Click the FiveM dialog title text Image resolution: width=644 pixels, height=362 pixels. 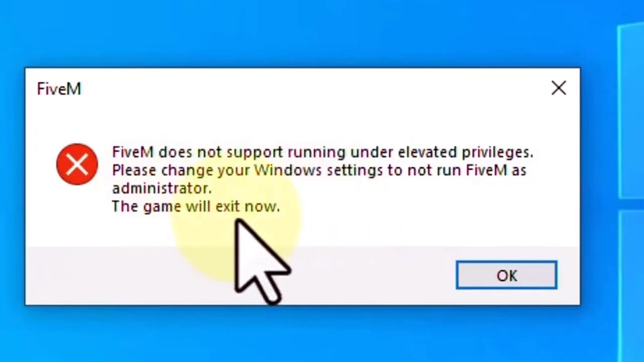point(59,89)
